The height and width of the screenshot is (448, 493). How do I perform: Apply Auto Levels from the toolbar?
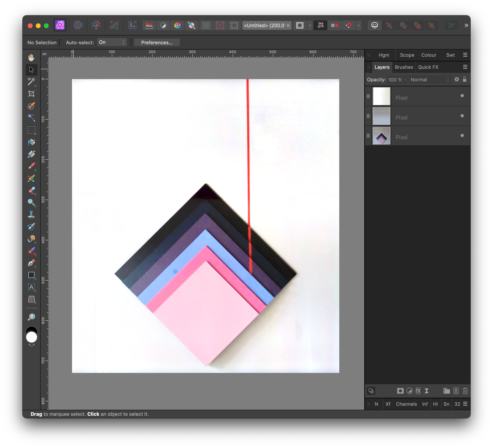(149, 25)
